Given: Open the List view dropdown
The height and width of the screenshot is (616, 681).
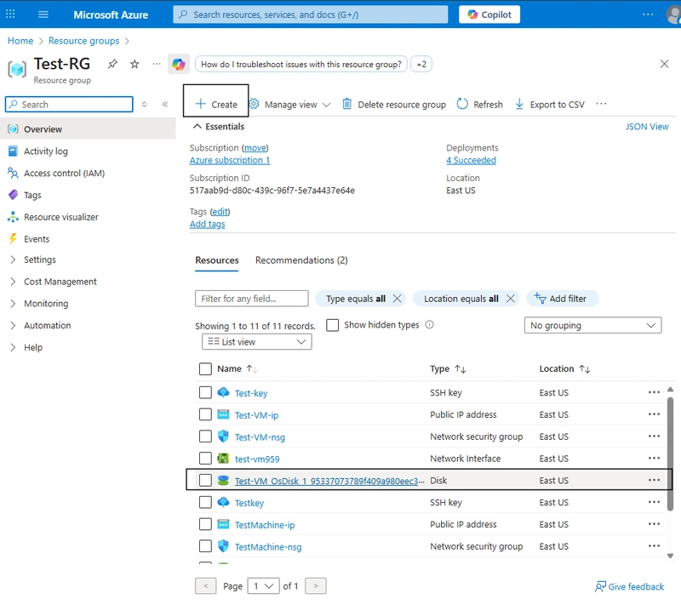Looking at the screenshot, I should (x=257, y=342).
